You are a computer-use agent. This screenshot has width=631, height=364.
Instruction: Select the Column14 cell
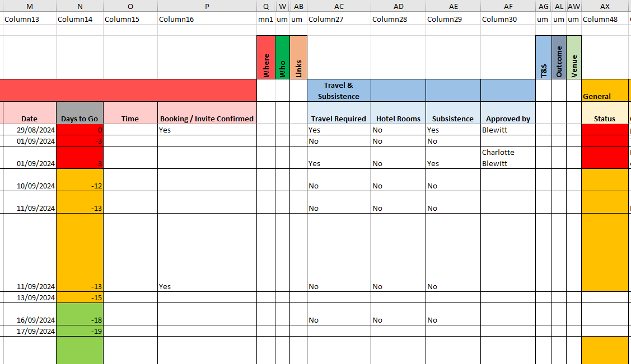pos(80,19)
